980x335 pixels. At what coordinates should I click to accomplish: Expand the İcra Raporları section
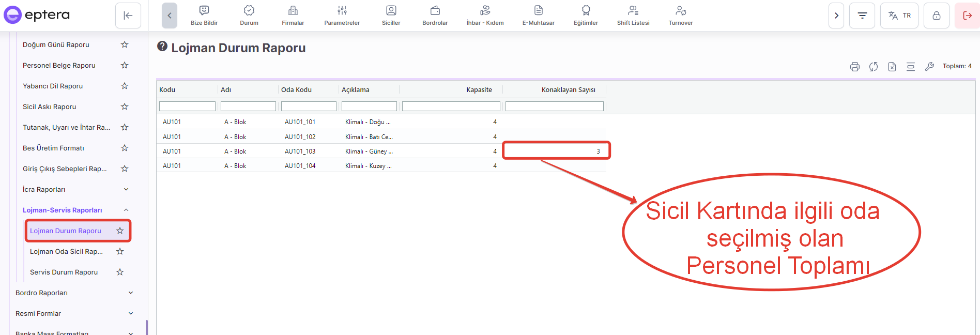[x=126, y=189]
